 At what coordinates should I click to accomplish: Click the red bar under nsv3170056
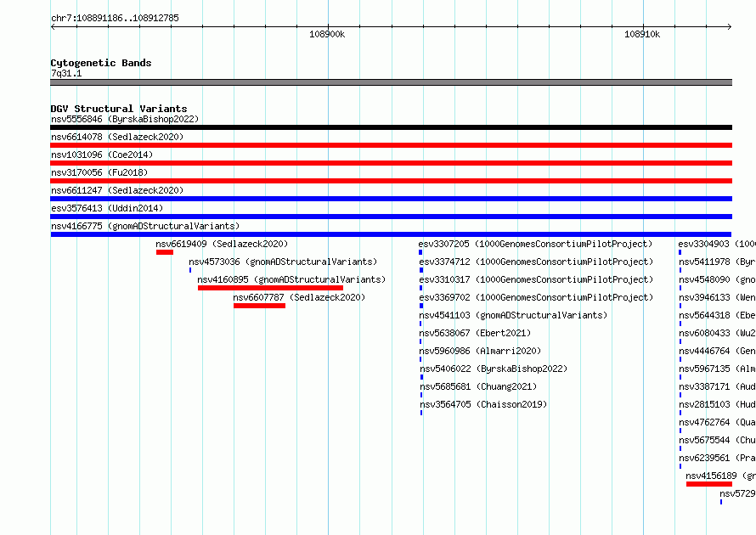391,181
